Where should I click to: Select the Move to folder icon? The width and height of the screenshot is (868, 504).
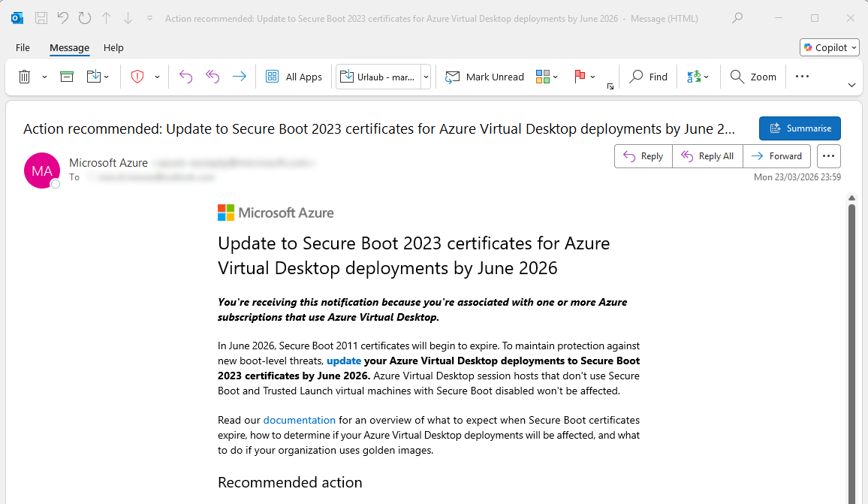coord(93,76)
